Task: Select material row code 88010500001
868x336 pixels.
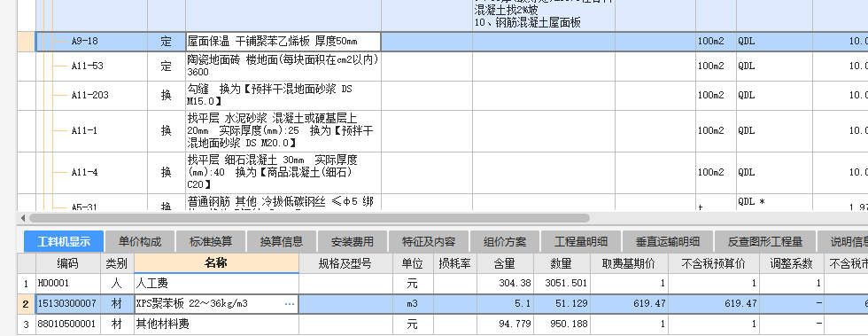Action: (67, 324)
